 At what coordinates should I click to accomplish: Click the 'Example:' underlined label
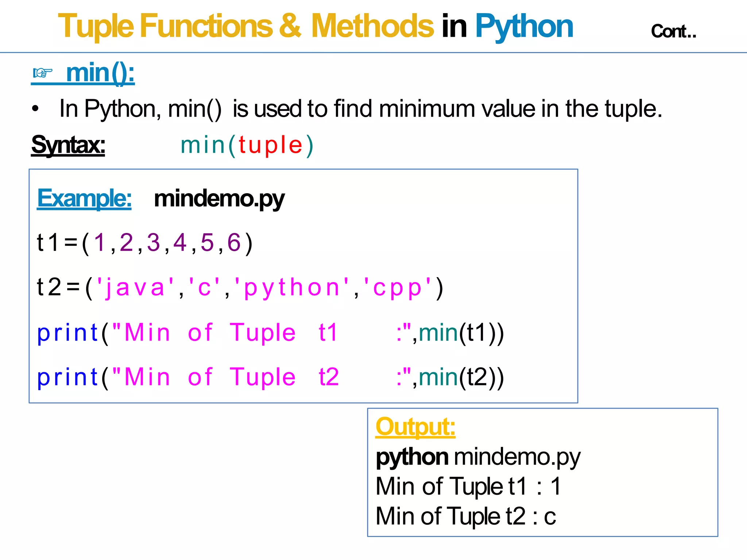[x=84, y=198]
